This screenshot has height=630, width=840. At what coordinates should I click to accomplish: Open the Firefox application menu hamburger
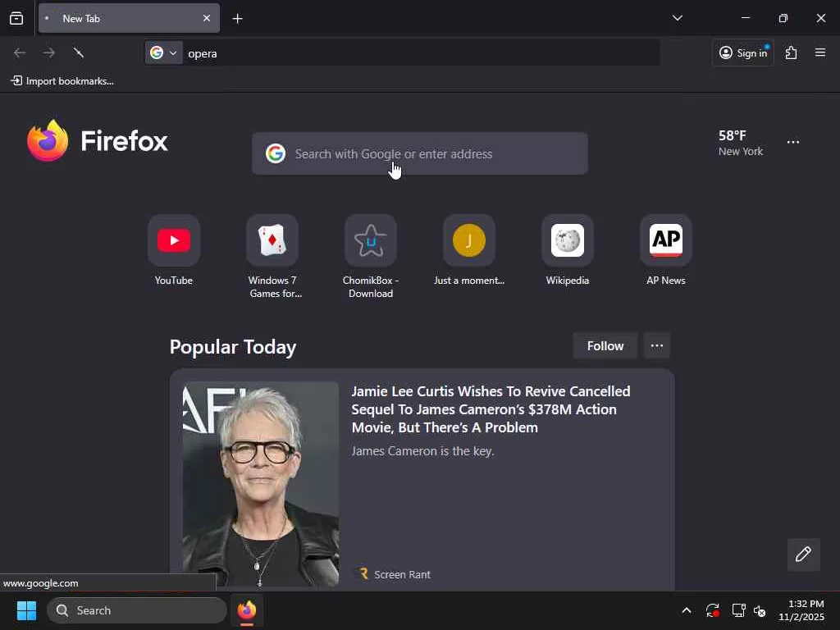click(820, 52)
